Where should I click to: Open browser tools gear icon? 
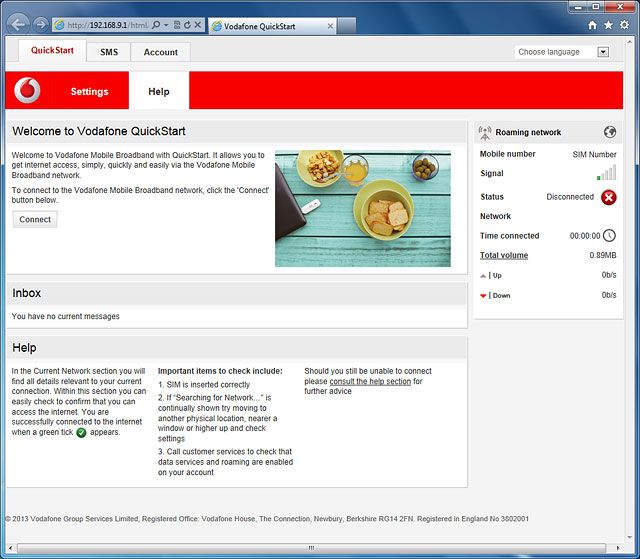624,24
